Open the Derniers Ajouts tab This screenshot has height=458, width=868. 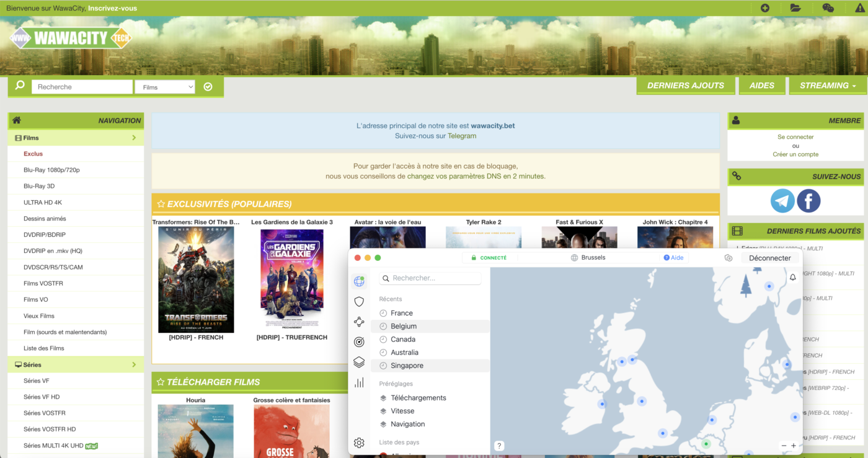pyautogui.click(x=686, y=86)
